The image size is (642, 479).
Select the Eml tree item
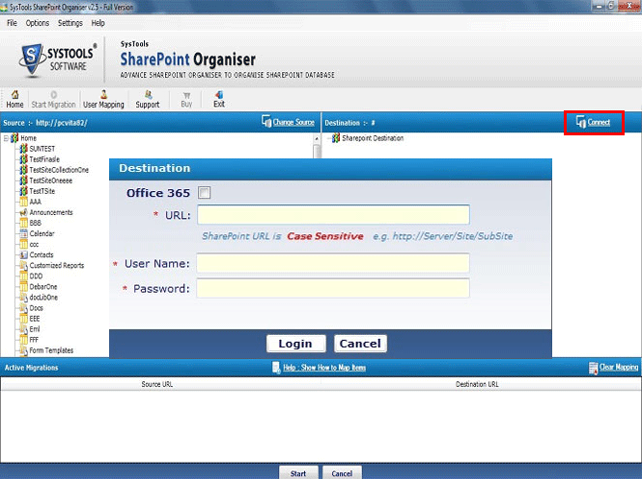(x=35, y=329)
